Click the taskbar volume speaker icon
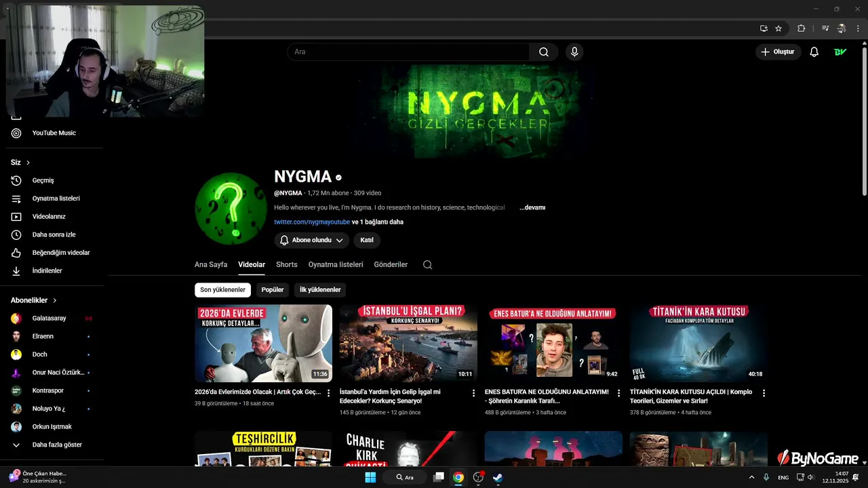868x488 pixels. pyautogui.click(x=810, y=477)
